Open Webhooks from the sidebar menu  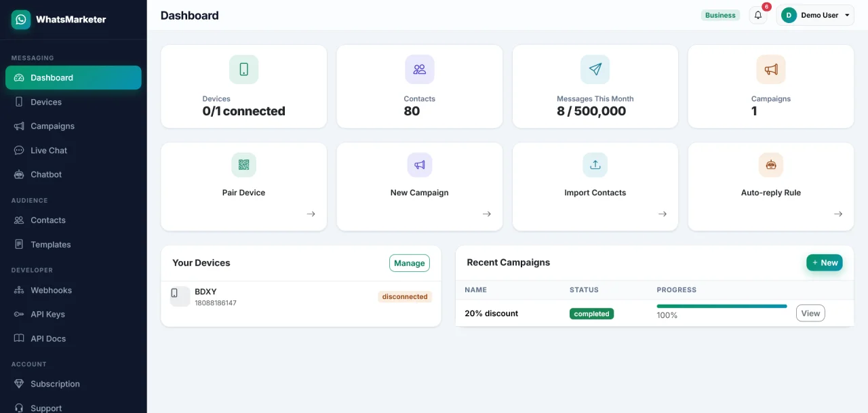73,290
